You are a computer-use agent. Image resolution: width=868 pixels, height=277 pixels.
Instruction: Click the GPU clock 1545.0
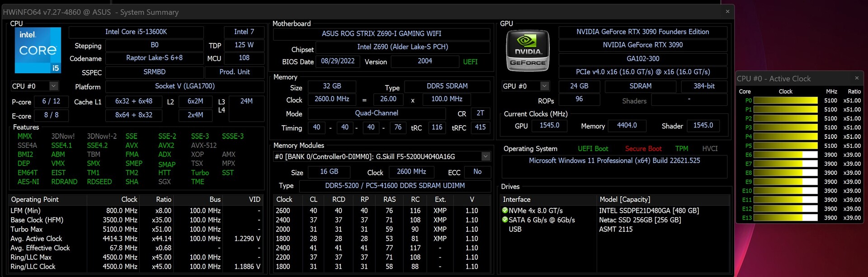coord(549,126)
